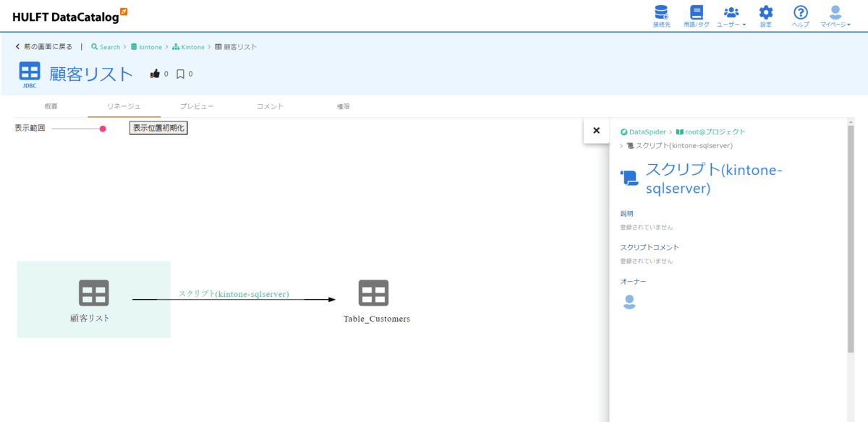This screenshot has height=422, width=868.
Task: Switch to the プレビュー tab
Action: (x=197, y=106)
